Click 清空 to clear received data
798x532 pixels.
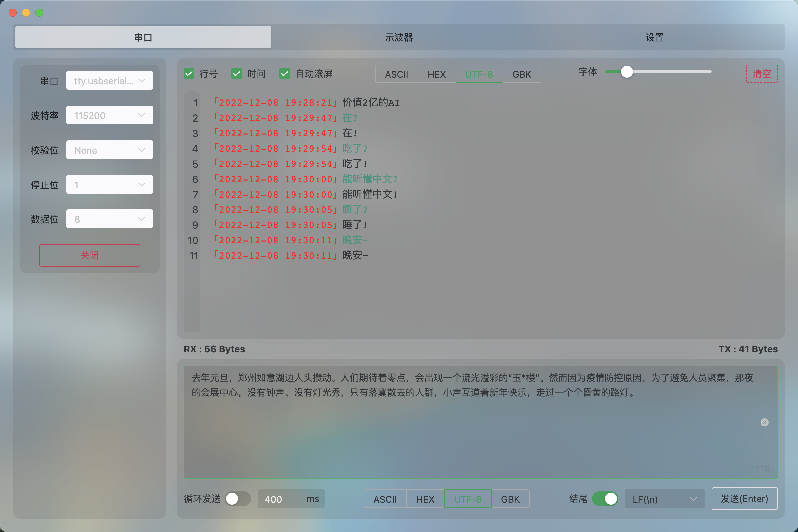click(762, 74)
